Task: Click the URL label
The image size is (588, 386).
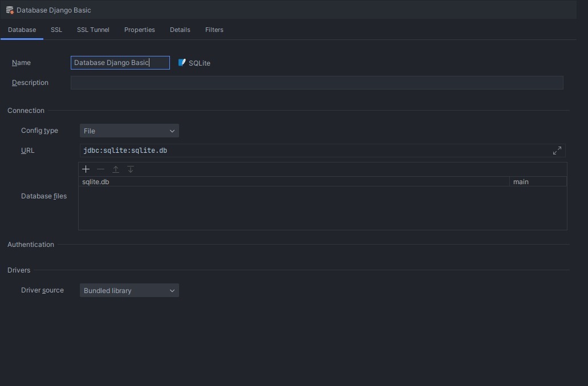Action: (28, 151)
